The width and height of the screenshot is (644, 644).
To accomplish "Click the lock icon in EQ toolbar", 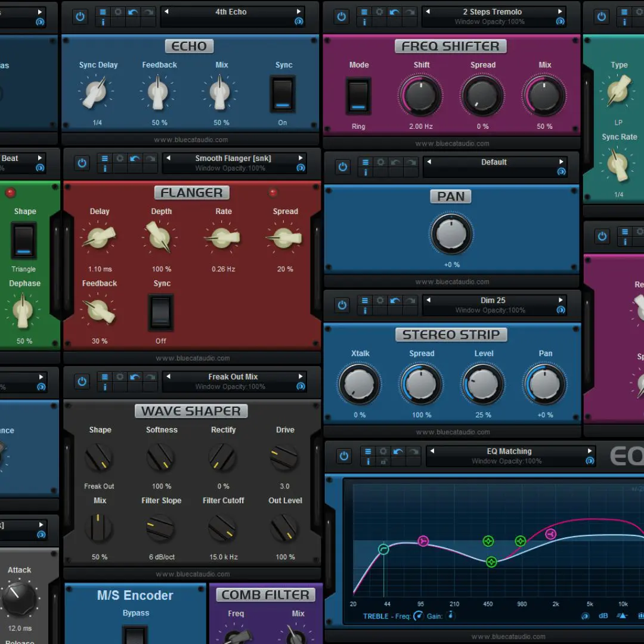I will [383, 462].
